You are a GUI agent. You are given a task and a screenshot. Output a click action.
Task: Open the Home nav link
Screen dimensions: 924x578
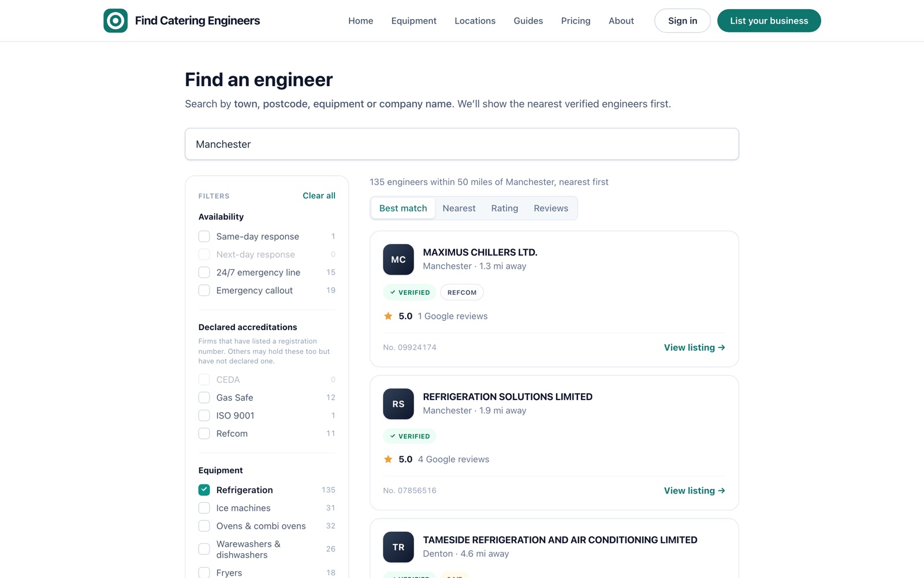361,21
